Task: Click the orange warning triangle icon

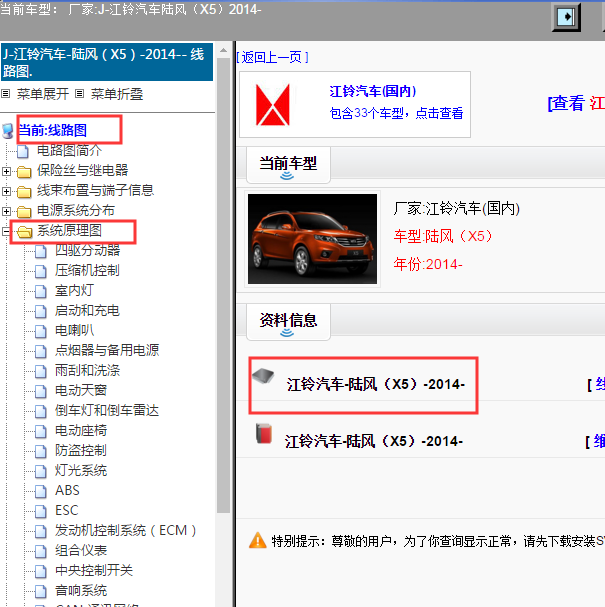Action: point(258,540)
